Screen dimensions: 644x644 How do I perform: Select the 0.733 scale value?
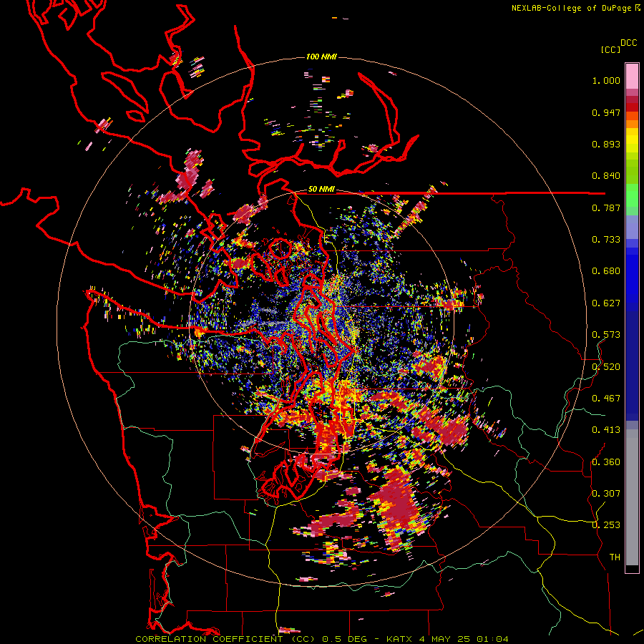click(606, 240)
